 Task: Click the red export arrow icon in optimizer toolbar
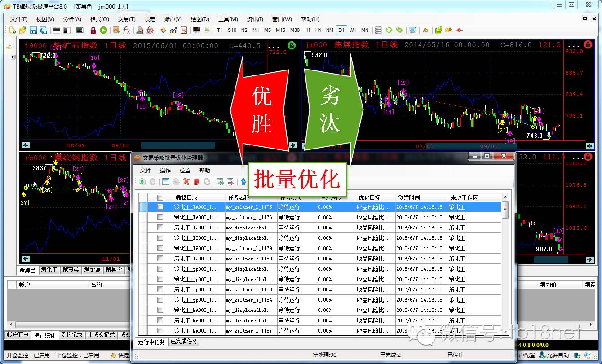[x=230, y=182]
